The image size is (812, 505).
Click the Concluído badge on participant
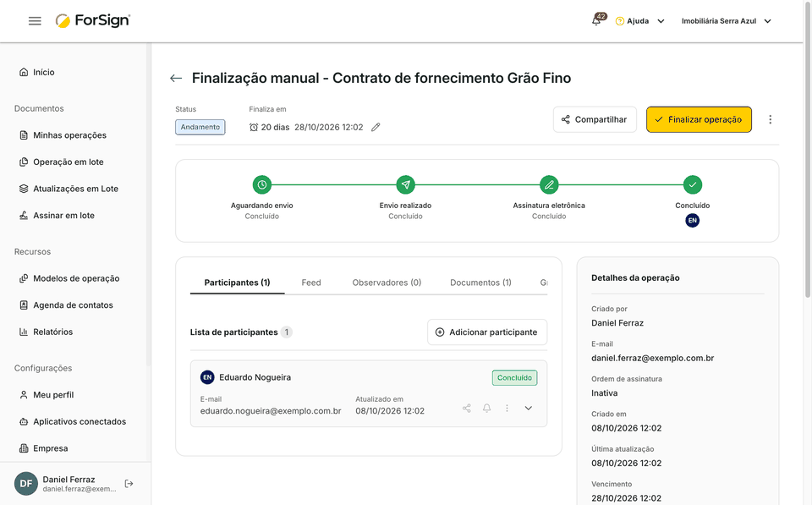pos(514,377)
